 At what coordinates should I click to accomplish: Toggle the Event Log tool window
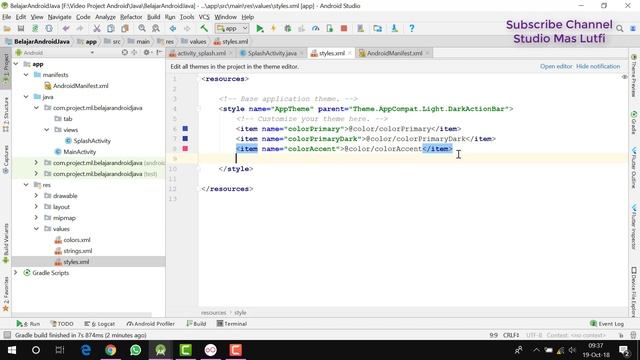(607, 324)
